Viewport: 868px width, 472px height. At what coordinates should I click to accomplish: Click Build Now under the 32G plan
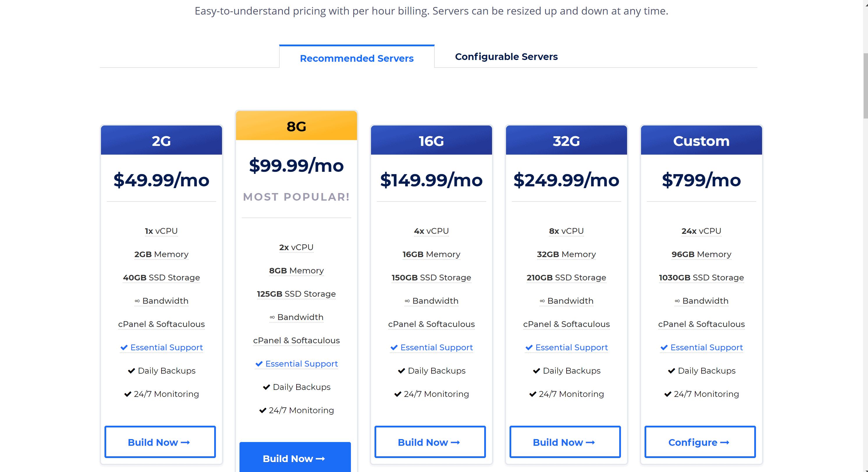565,442
